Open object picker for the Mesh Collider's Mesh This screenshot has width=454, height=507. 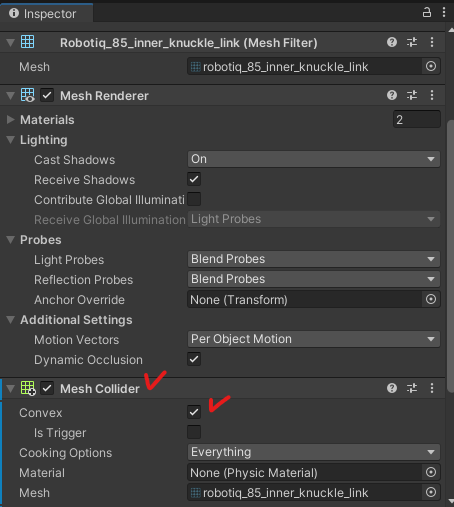pyautogui.click(x=431, y=492)
